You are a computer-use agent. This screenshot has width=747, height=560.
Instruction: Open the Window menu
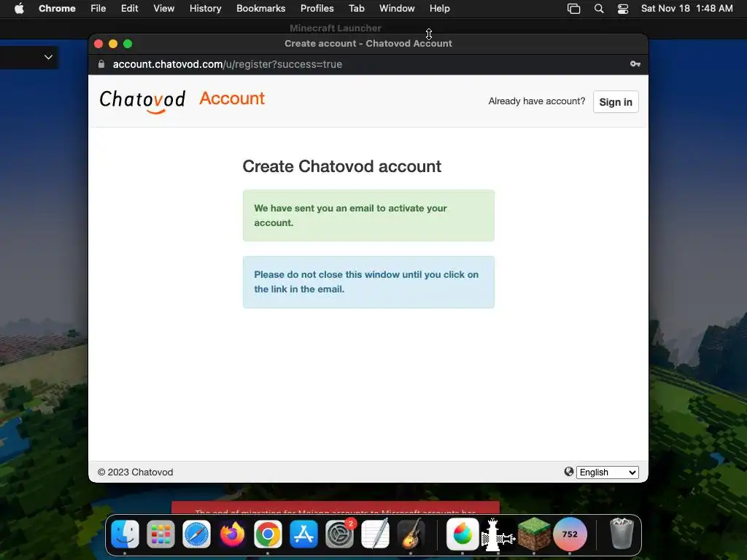click(397, 9)
